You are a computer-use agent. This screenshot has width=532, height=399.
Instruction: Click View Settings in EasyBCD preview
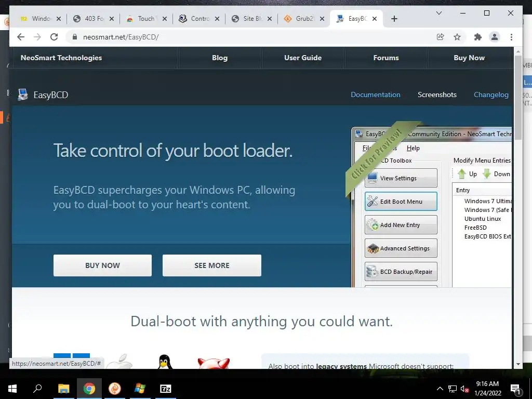click(x=401, y=178)
